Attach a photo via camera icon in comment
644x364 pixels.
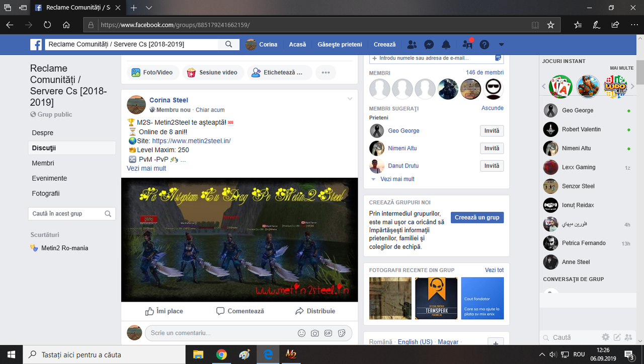click(x=315, y=333)
